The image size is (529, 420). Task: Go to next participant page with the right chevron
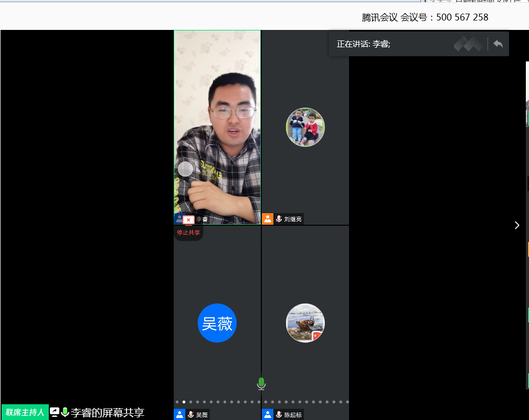pos(517,225)
